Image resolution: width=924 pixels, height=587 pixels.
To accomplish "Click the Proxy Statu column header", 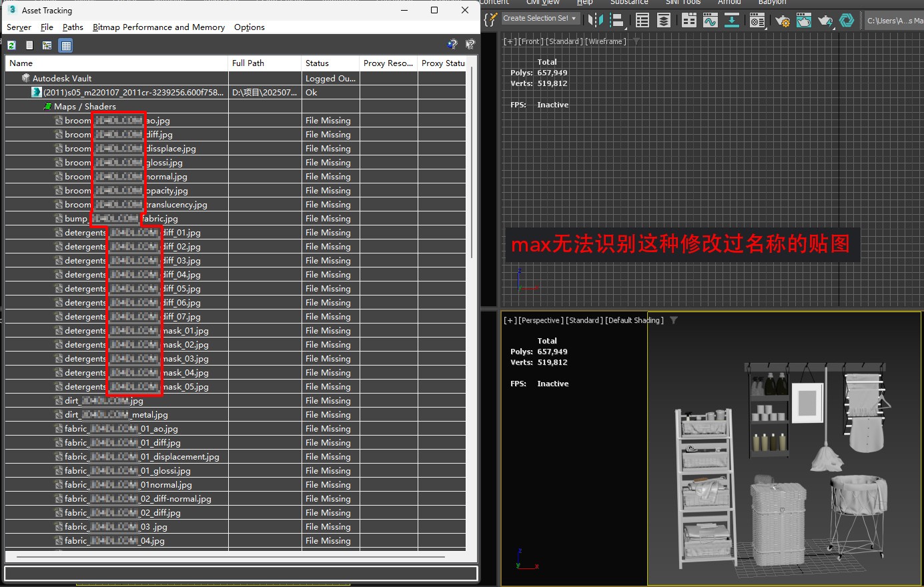I will pos(443,63).
